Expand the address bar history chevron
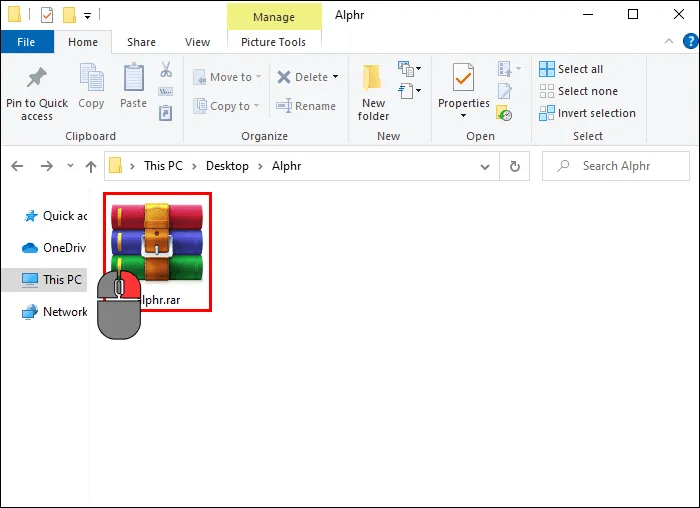This screenshot has height=508, width=700. click(x=485, y=167)
